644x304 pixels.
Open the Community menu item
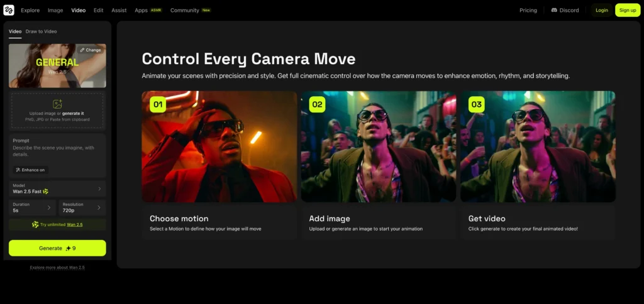184,10
